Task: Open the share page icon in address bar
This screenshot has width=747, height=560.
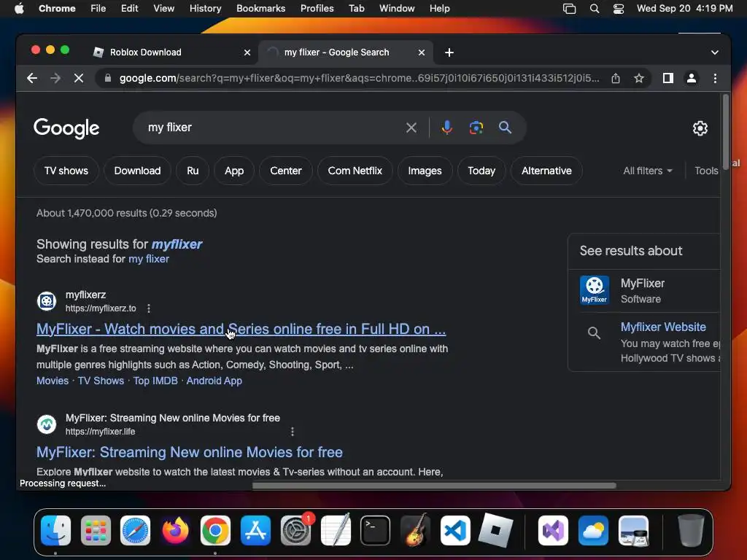Action: 616,78
